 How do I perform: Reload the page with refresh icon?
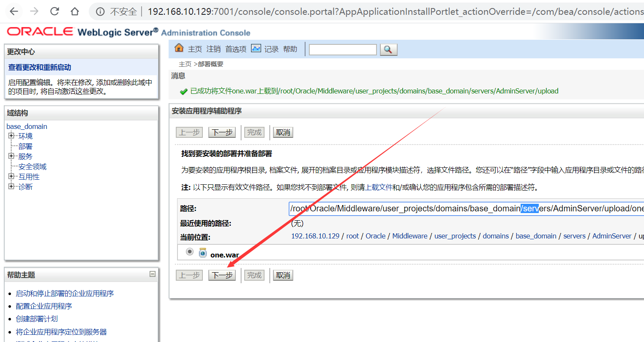(x=55, y=11)
